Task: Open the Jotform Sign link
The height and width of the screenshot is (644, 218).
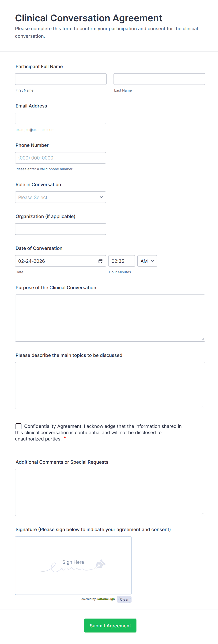Action: tap(105, 599)
